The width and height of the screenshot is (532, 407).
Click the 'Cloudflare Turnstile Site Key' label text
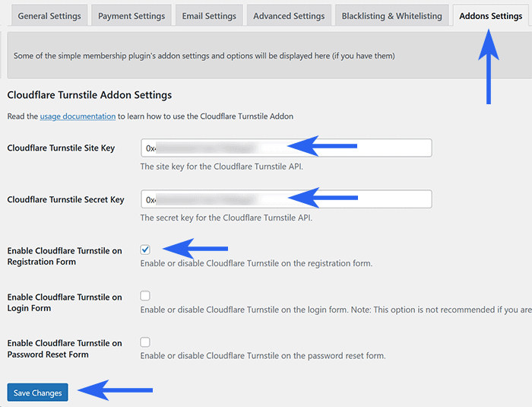[x=61, y=148]
